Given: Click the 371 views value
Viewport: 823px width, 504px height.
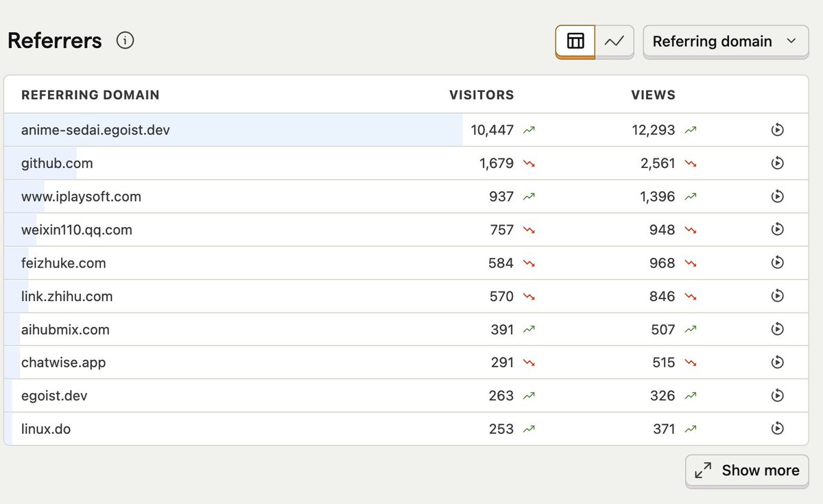Looking at the screenshot, I should pos(664,429).
